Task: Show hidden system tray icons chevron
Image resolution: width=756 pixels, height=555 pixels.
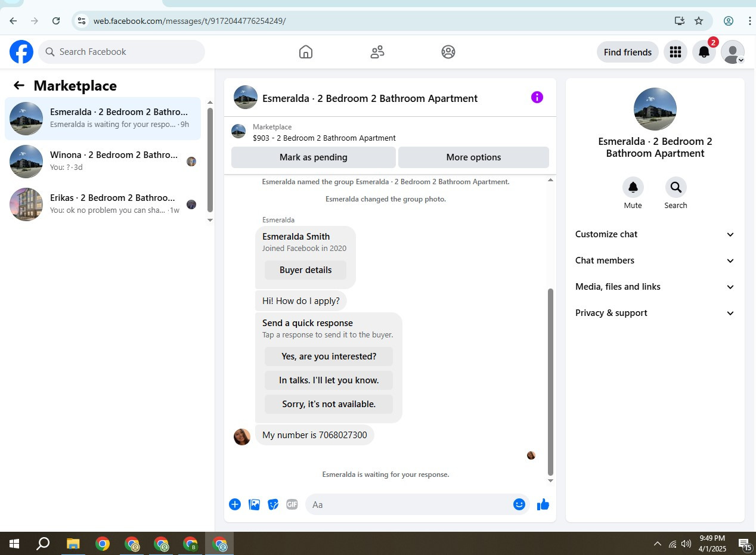Action: click(657, 544)
